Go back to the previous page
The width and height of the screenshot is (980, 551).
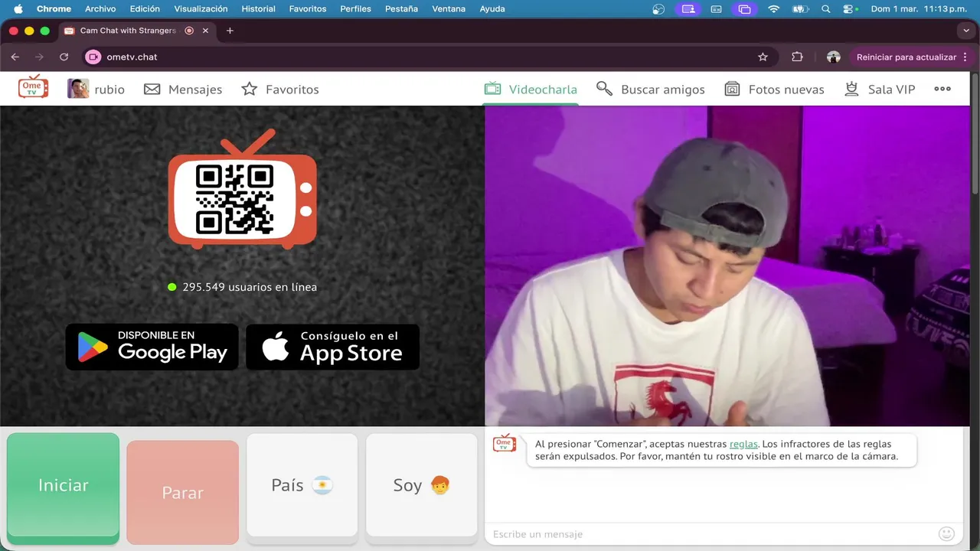pos(15,57)
